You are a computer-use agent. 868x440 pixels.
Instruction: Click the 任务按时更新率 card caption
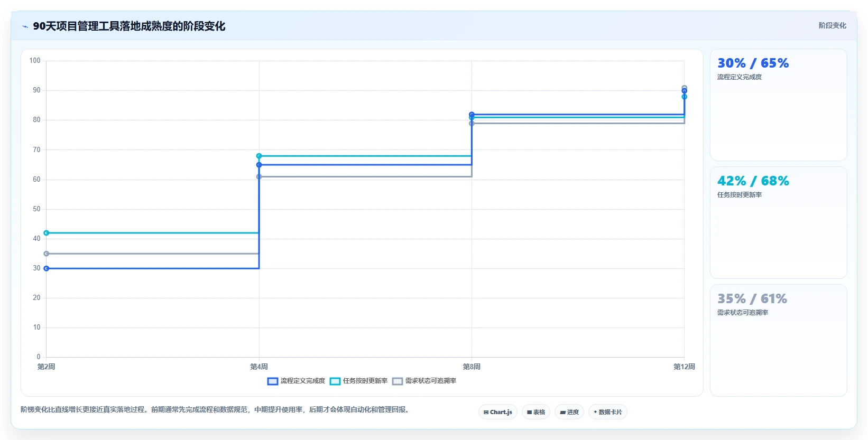740,195
